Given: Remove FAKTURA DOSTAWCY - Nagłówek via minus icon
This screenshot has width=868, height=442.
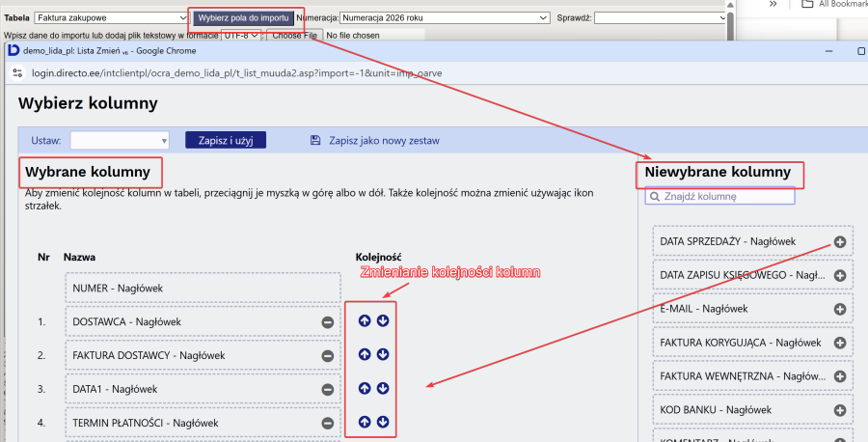Looking at the screenshot, I should point(328,356).
